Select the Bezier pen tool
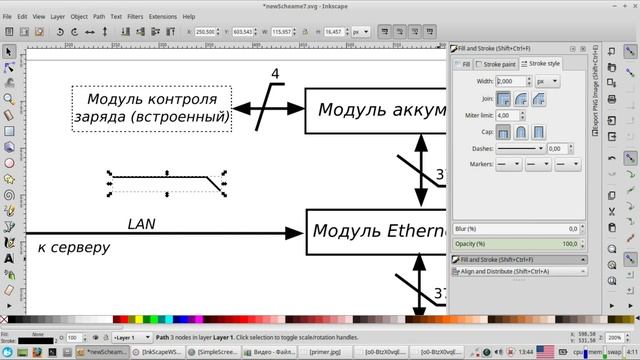The height and width of the screenshot is (360, 640). (9, 227)
